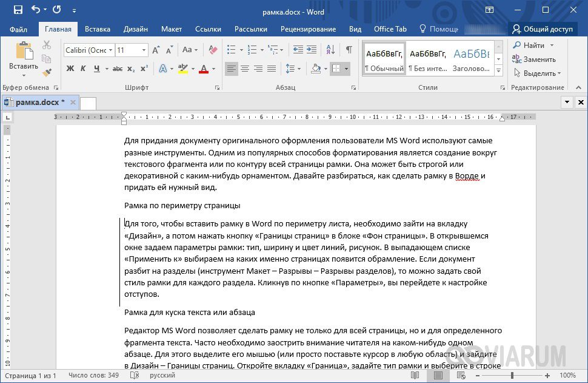Click the 100% zoom level
The image size is (588, 383).
point(568,375)
